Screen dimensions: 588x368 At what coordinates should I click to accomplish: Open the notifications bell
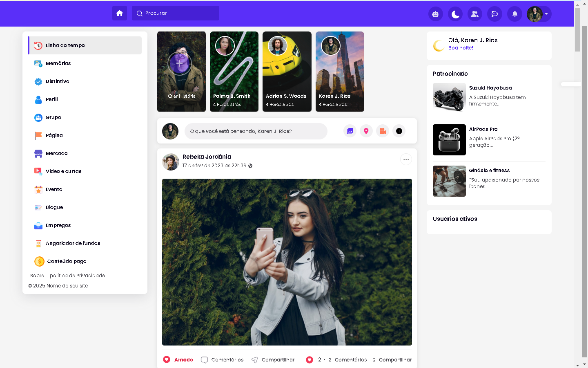tap(514, 14)
